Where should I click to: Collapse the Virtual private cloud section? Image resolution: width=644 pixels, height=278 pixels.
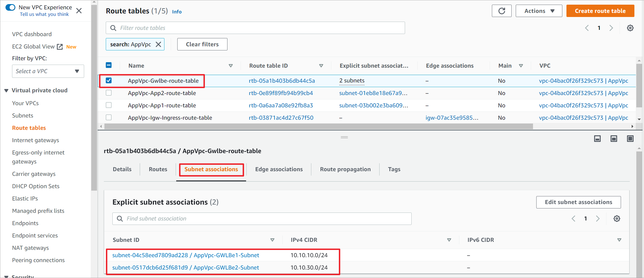[x=6, y=91]
